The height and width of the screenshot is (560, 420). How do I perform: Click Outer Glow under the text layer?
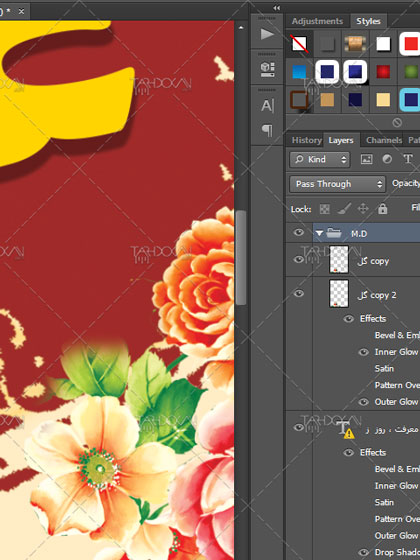coord(396,536)
